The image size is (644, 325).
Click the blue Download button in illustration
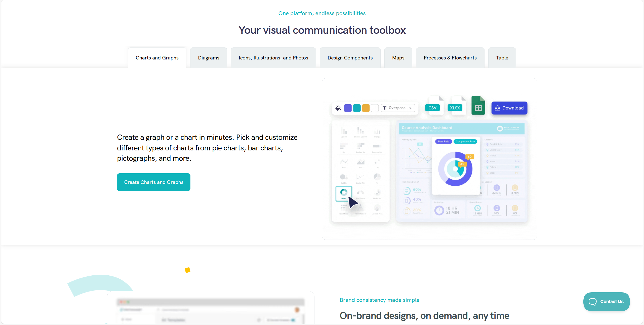point(509,108)
